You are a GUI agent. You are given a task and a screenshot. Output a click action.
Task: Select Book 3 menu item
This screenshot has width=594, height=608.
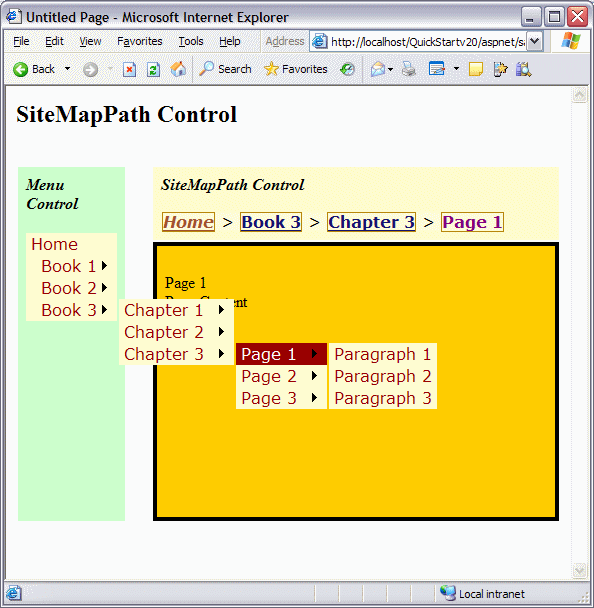pyautogui.click(x=69, y=310)
